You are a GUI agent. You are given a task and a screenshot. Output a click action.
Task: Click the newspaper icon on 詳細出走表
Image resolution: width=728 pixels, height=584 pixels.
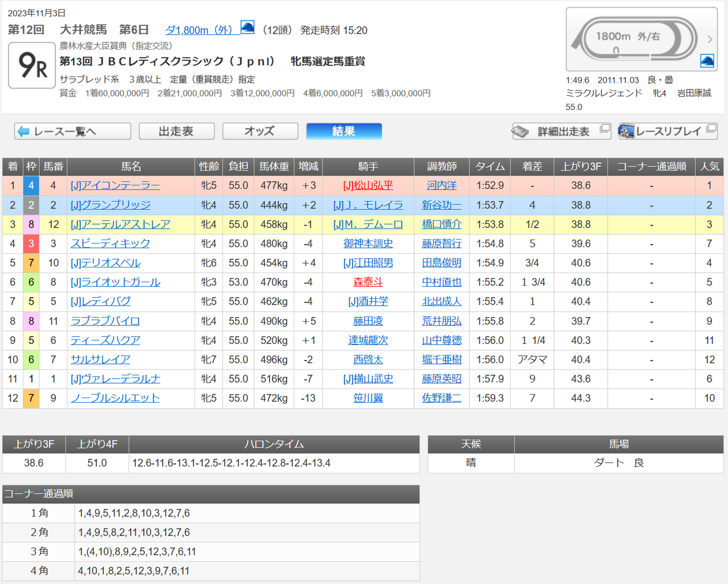tap(520, 132)
